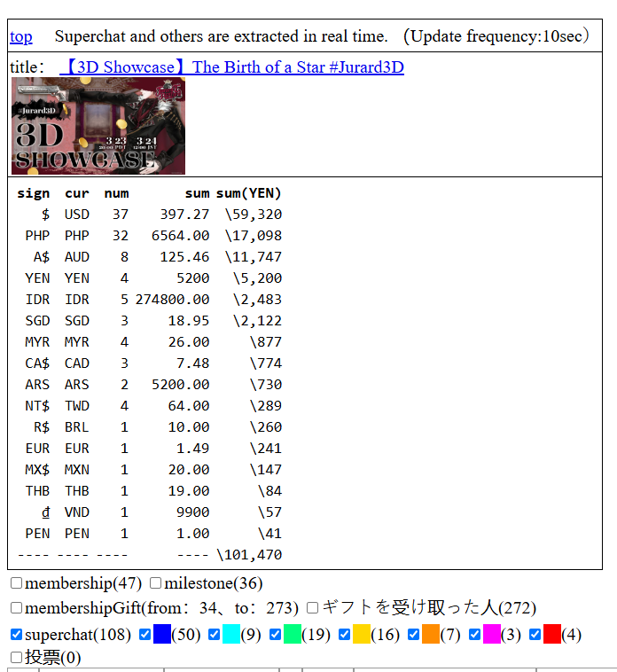Select the AUD amount 125.46
The width and height of the screenshot is (617, 672).
pyautogui.click(x=184, y=257)
